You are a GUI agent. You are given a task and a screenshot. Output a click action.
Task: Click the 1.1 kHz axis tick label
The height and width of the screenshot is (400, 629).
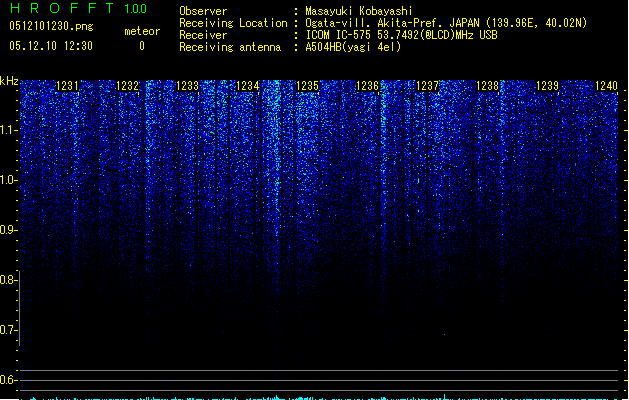point(8,130)
